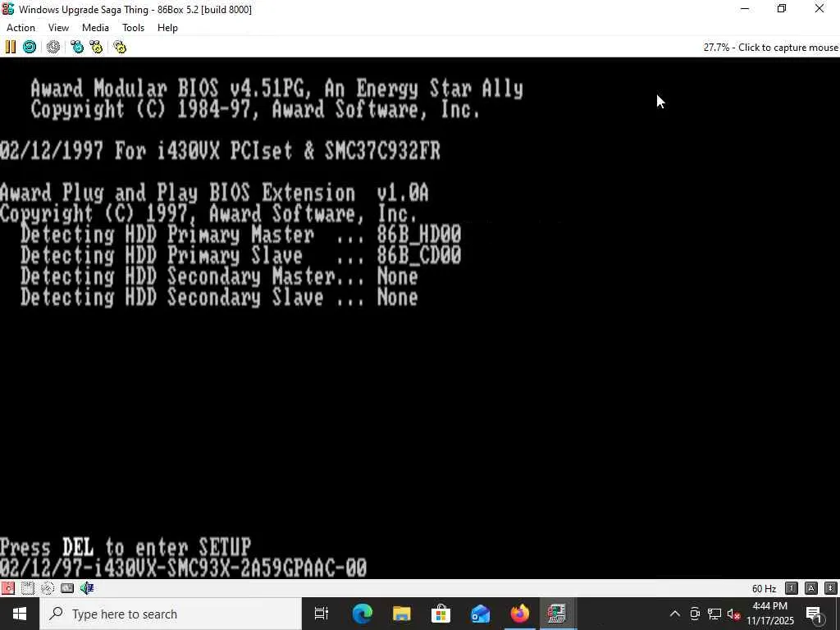Click the green sound speaker status icon

tap(87, 588)
